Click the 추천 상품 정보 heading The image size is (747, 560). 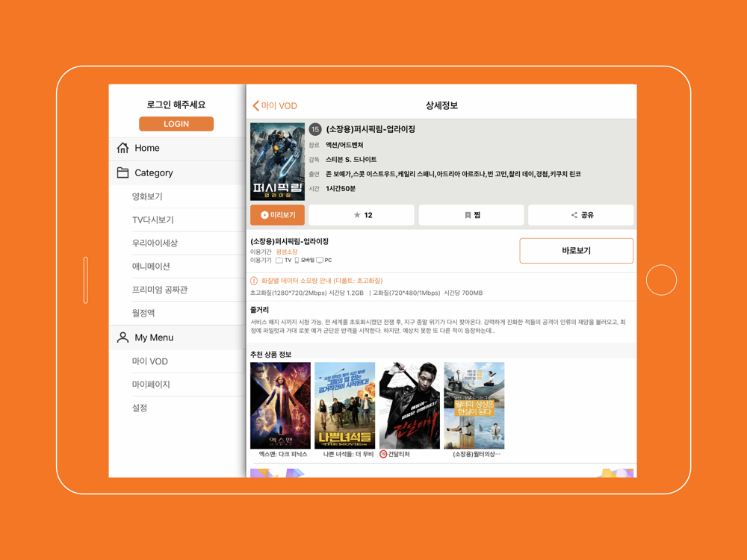pyautogui.click(x=270, y=354)
